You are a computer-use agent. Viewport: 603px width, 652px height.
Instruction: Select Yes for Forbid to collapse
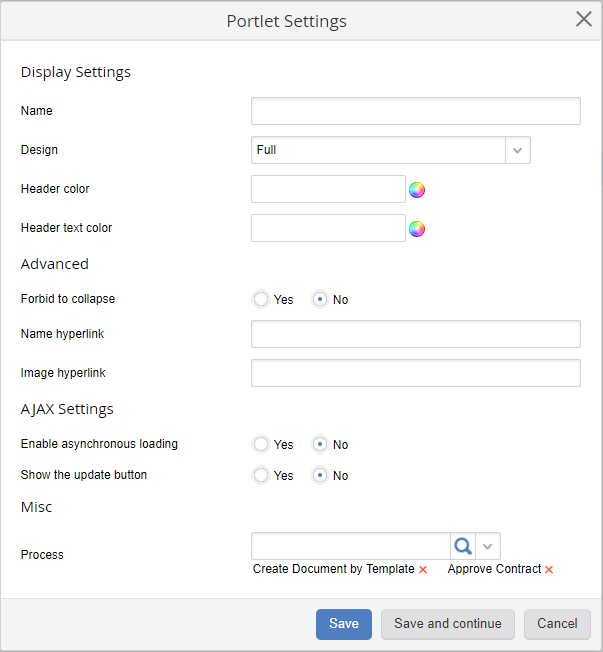pyautogui.click(x=261, y=299)
